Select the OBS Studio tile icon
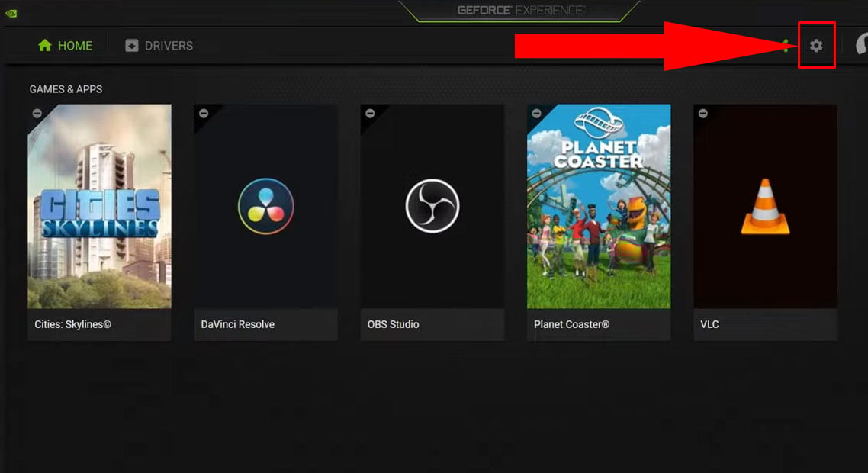The width and height of the screenshot is (868, 473). [x=432, y=206]
